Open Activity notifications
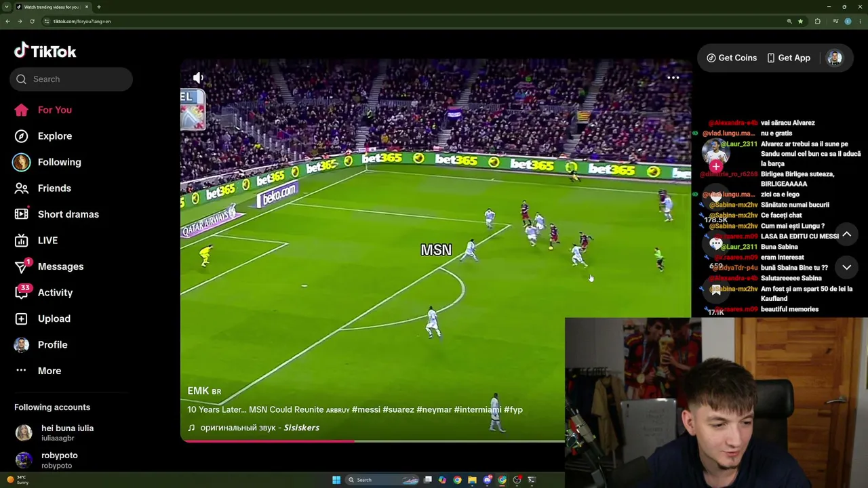Screen dimensions: 868x488 pyautogui.click(x=43, y=293)
